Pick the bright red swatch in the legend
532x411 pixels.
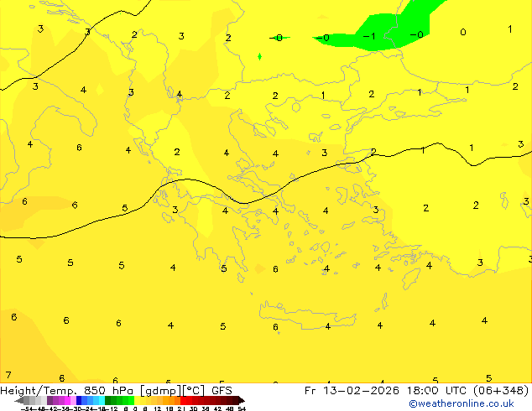[183, 400]
